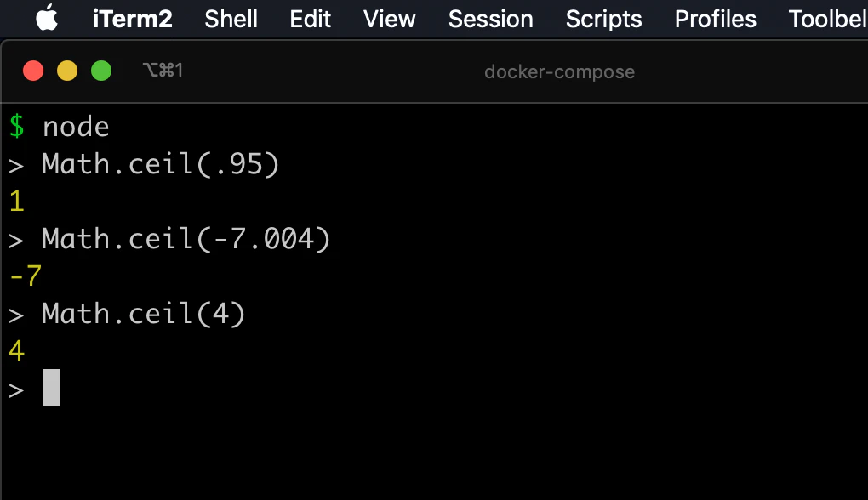
Task: Close the terminal window with red button
Action: (x=33, y=71)
